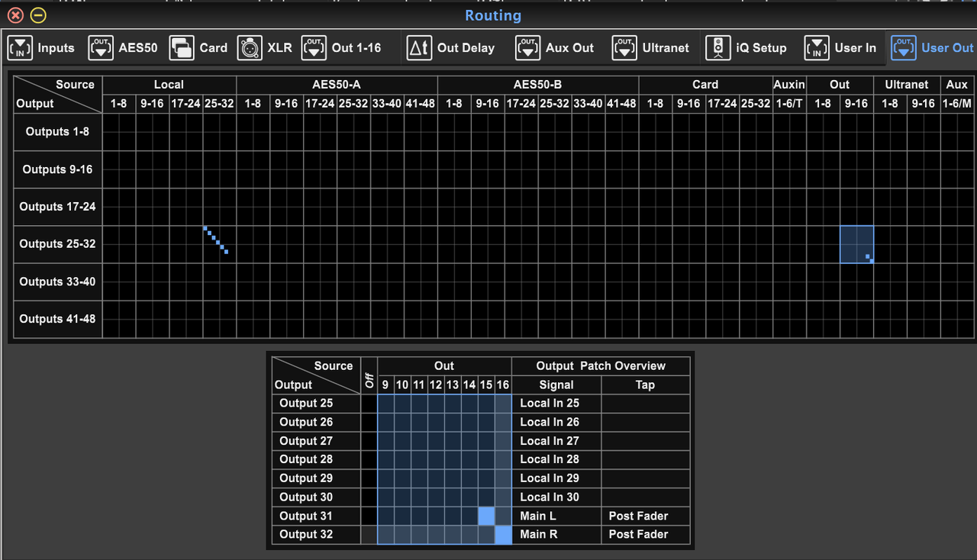Click the Auxin 1-6/T column header
This screenshot has height=560, width=977.
tap(789, 104)
